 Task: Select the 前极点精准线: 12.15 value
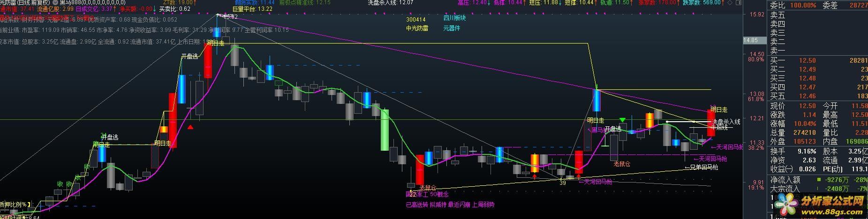tap(305, 3)
